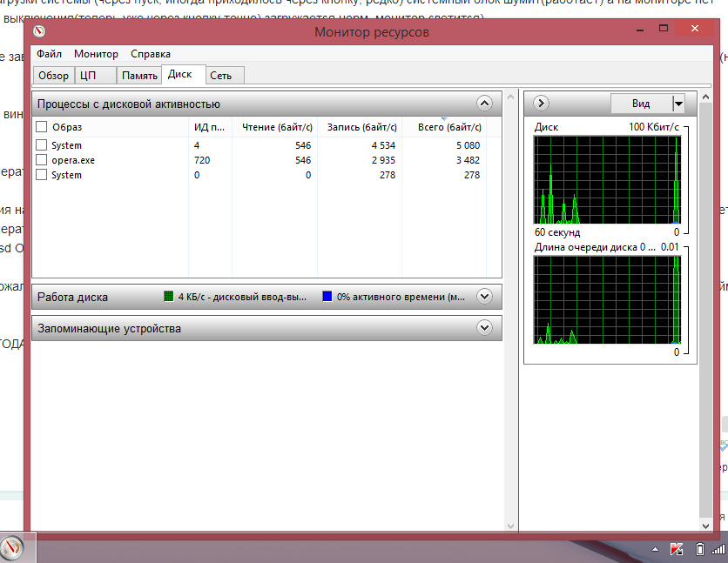Click the Запоминающие устройства header label
The width and height of the screenshot is (728, 563).
click(x=109, y=328)
